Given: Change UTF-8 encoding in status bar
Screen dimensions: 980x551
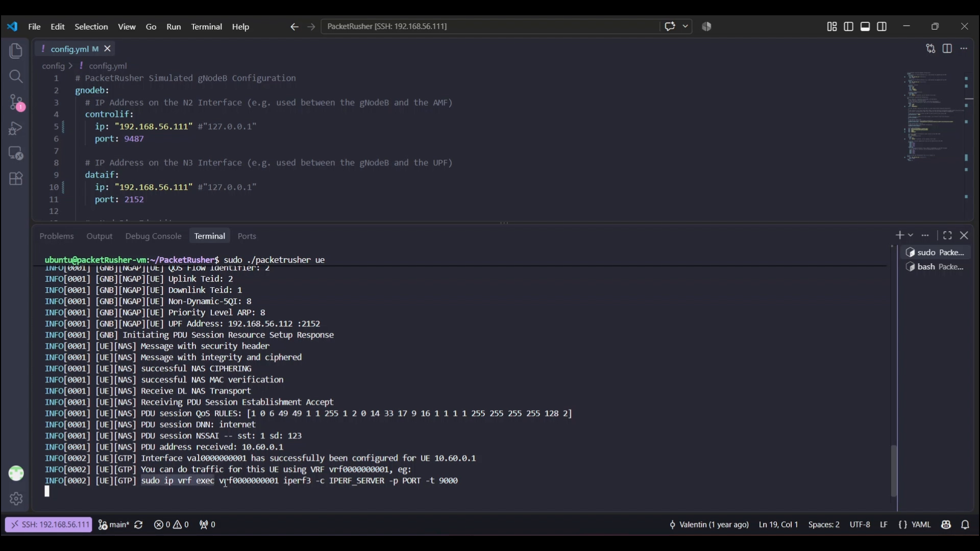Looking at the screenshot, I should (x=860, y=524).
